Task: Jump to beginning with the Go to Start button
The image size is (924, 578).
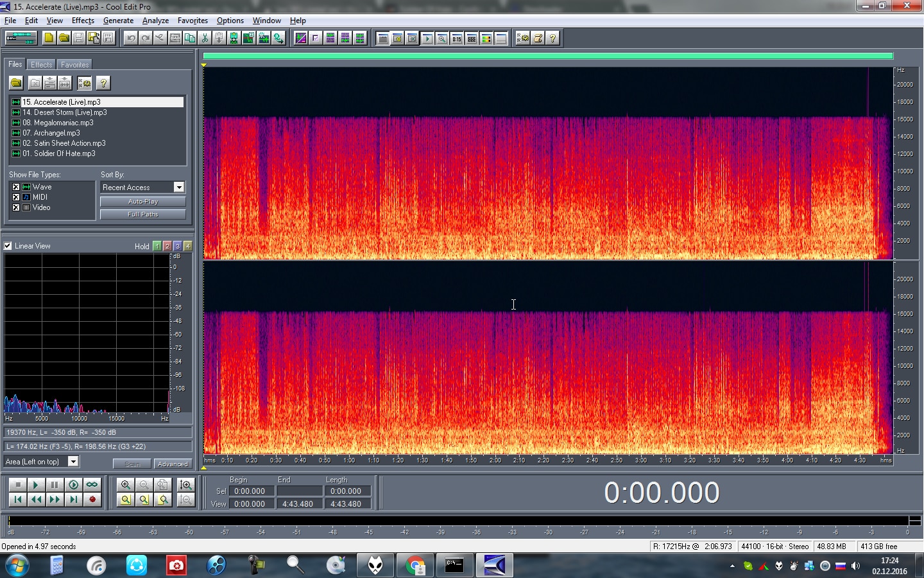Action: coord(18,499)
